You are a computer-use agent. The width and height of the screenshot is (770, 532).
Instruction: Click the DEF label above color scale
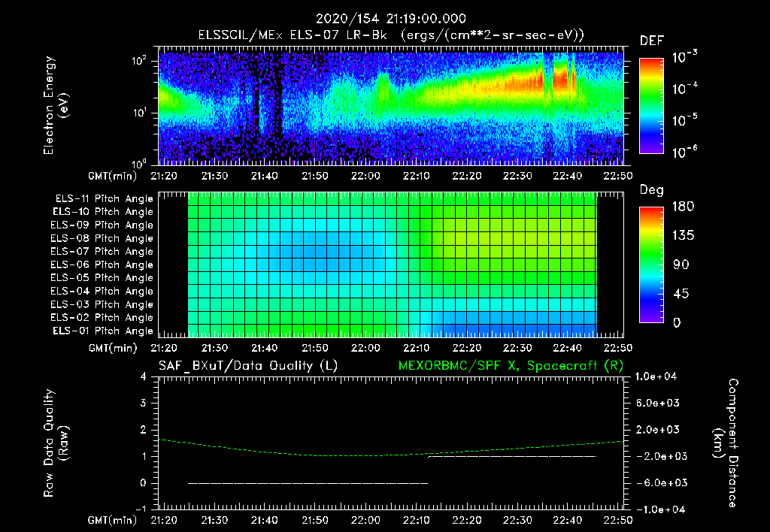652,41
